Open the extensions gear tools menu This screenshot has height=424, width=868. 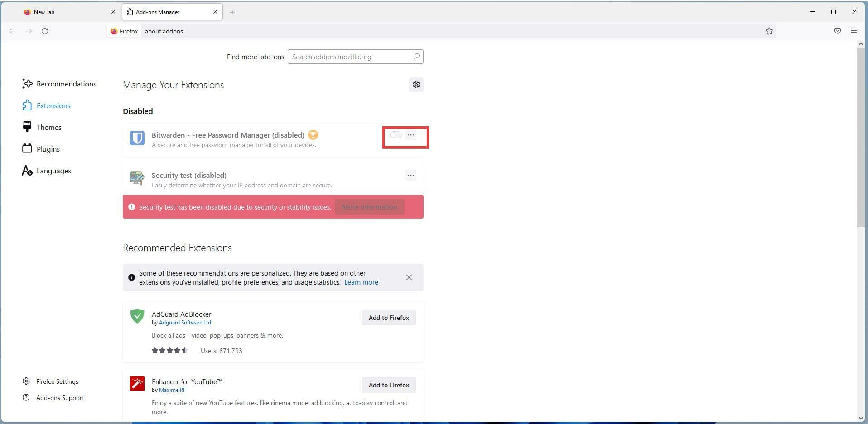pos(416,85)
